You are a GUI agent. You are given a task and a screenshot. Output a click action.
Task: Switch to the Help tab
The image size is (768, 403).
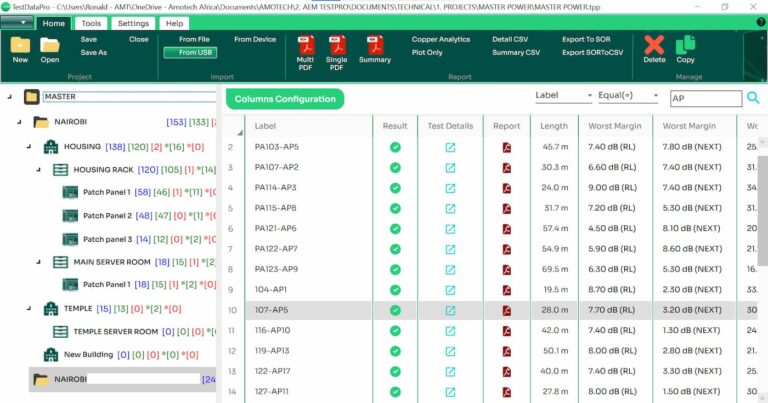click(174, 24)
